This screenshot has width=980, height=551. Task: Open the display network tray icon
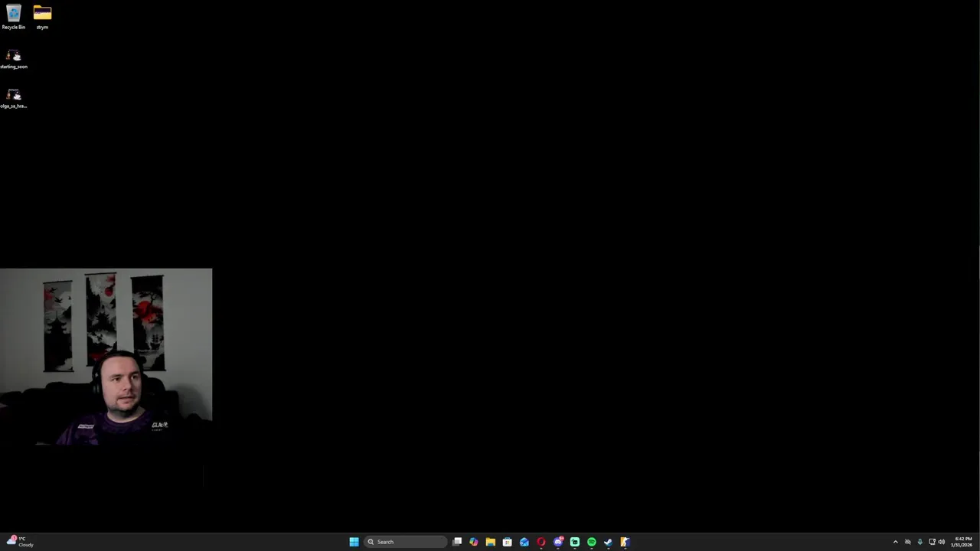(932, 542)
